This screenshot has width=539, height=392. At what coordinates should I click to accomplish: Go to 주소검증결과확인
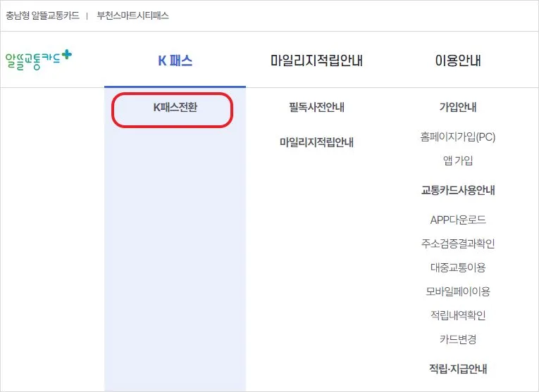(x=457, y=244)
